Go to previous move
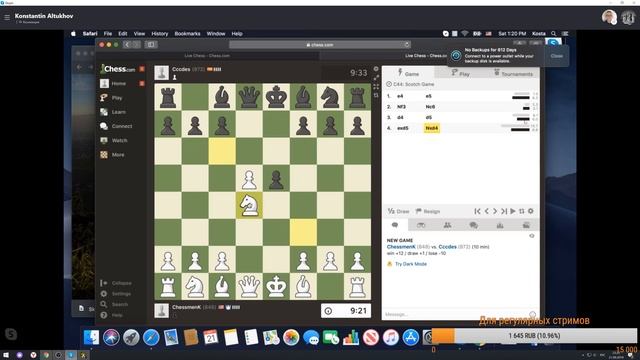This screenshot has width=640, height=360. pos(486,211)
